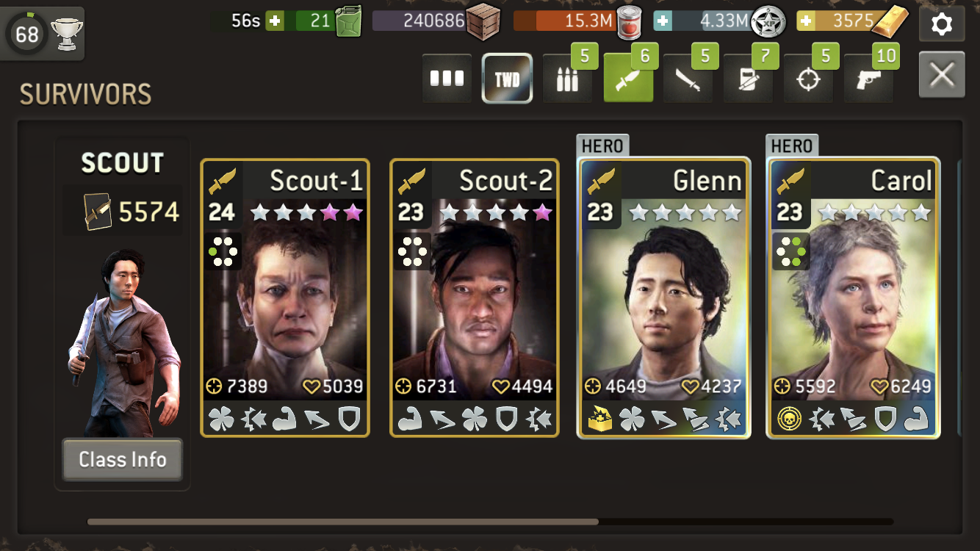Filter survivors by Assault bullets icon

point(567,79)
